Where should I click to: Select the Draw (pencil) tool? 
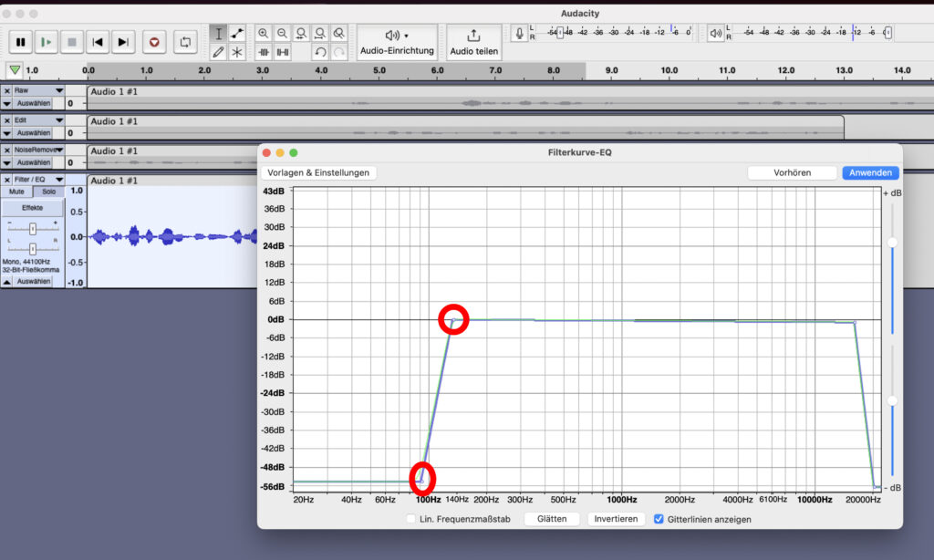pos(219,52)
